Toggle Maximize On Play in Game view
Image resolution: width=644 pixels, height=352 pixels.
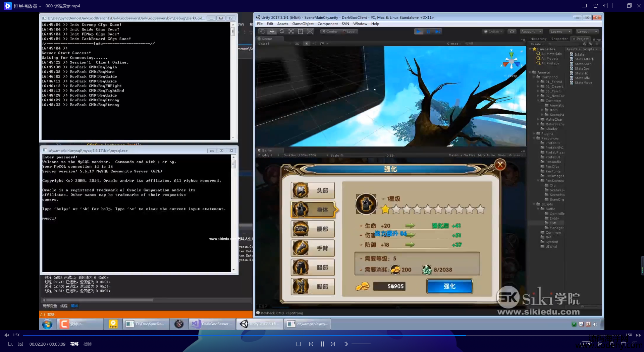[x=462, y=155]
